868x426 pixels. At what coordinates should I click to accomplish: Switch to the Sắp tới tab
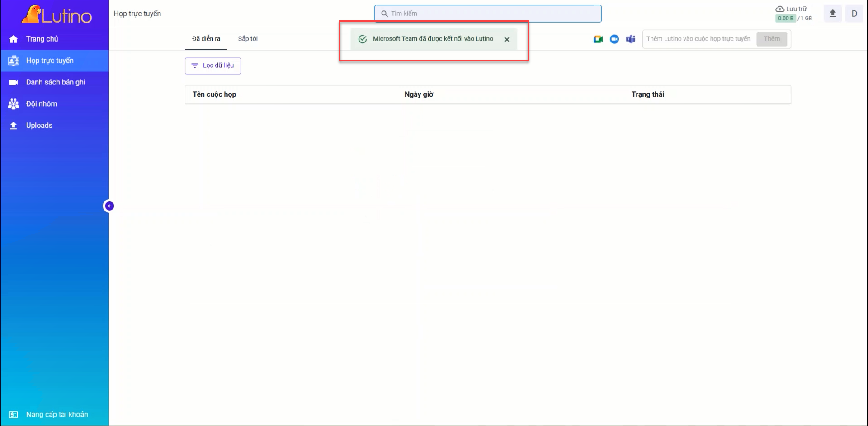pyautogui.click(x=248, y=39)
